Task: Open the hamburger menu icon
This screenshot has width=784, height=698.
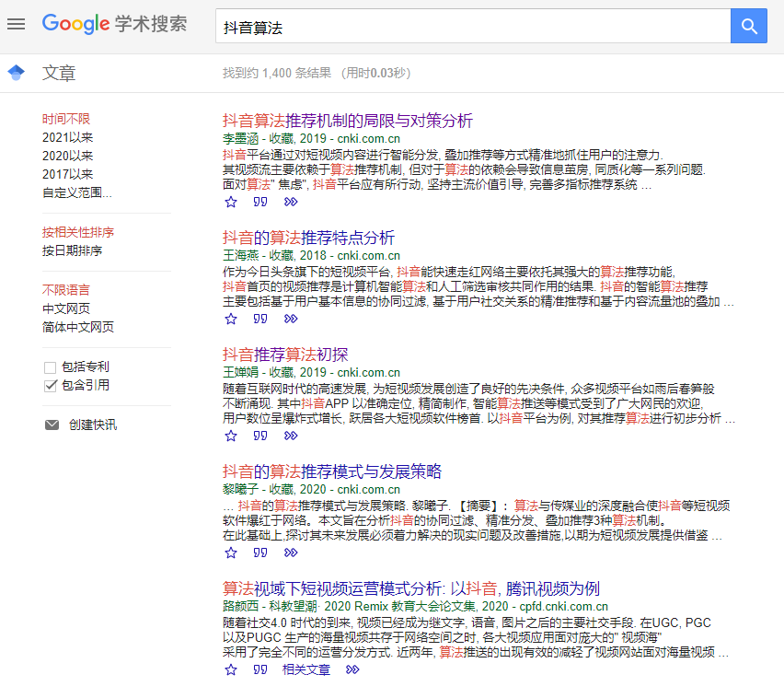Action: [16, 24]
